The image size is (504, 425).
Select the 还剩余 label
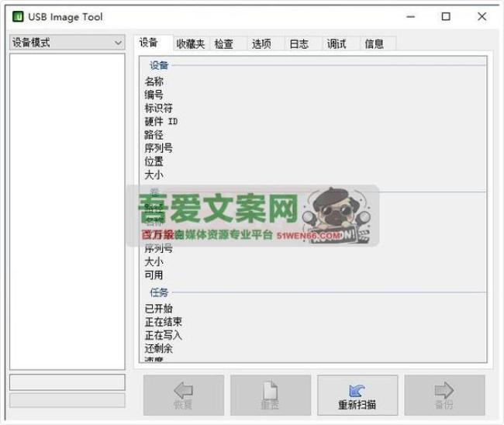pos(158,348)
